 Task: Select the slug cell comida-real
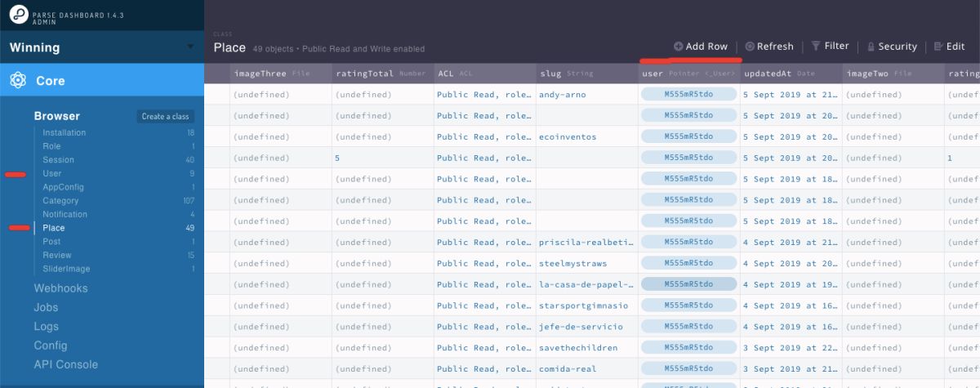click(587, 369)
